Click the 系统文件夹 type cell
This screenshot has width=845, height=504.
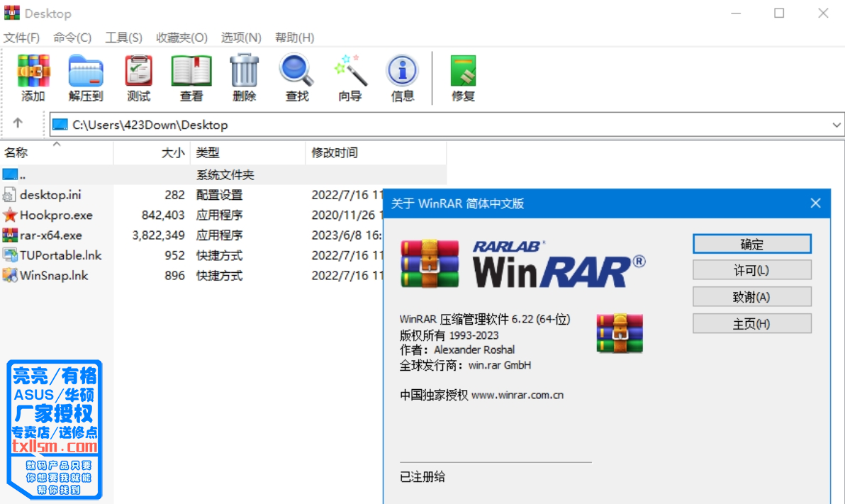(225, 174)
